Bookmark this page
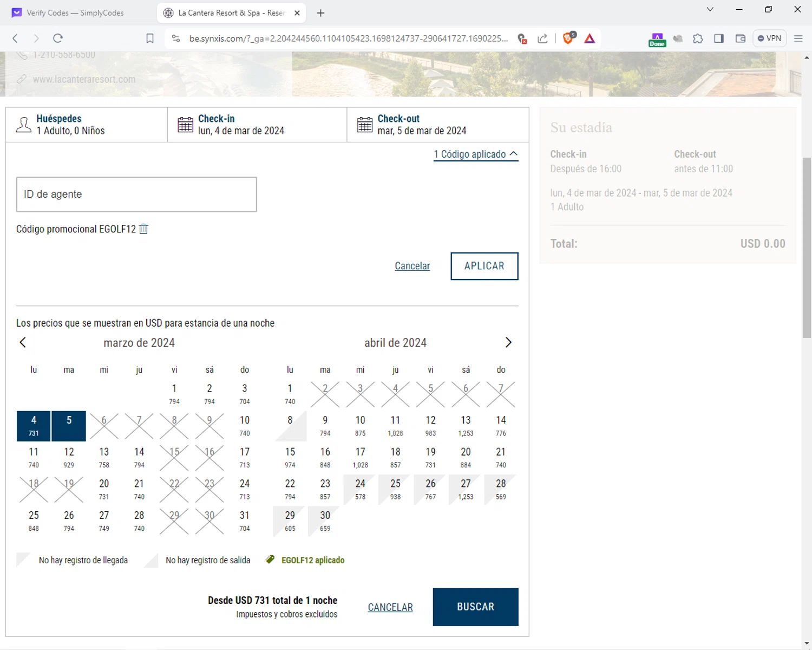This screenshot has height=650, width=812. tap(150, 38)
